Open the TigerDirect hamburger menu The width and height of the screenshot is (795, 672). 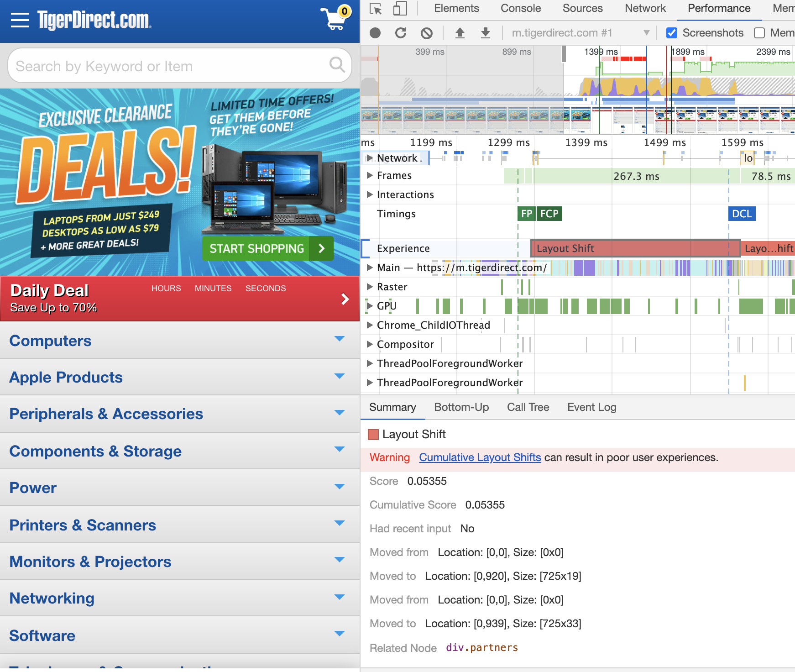[x=20, y=20]
